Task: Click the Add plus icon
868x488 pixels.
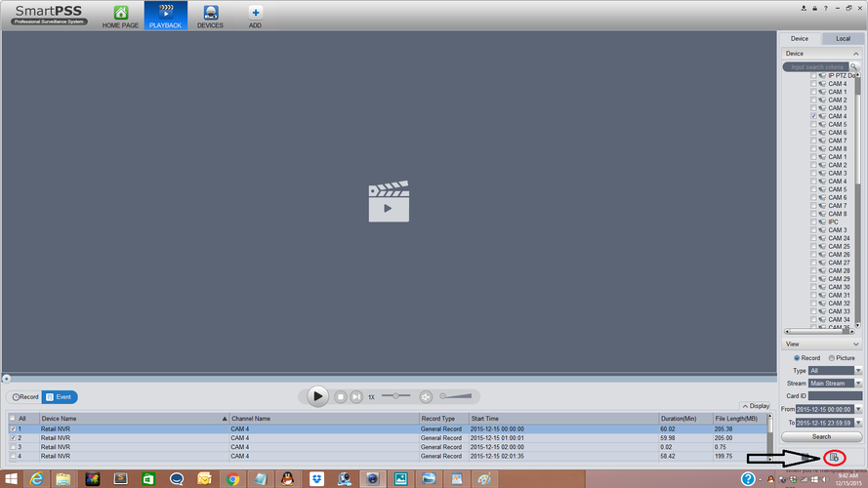Action: tap(255, 15)
